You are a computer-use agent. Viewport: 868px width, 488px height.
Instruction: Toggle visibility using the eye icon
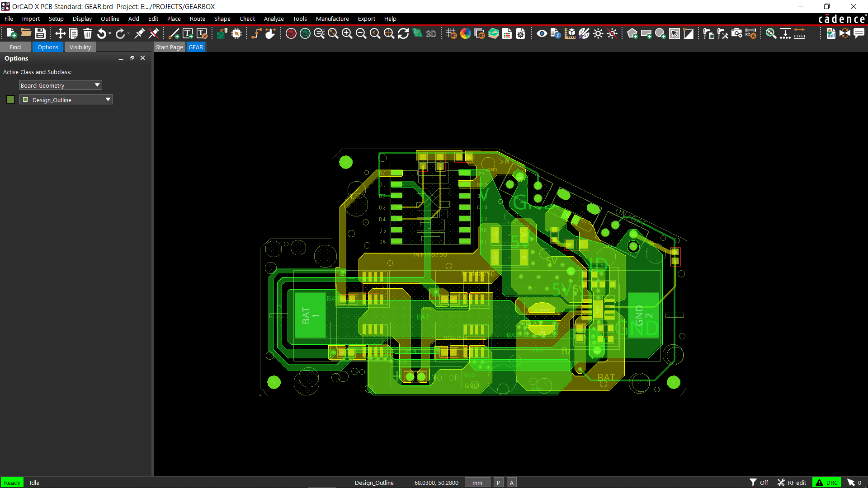coord(542,33)
